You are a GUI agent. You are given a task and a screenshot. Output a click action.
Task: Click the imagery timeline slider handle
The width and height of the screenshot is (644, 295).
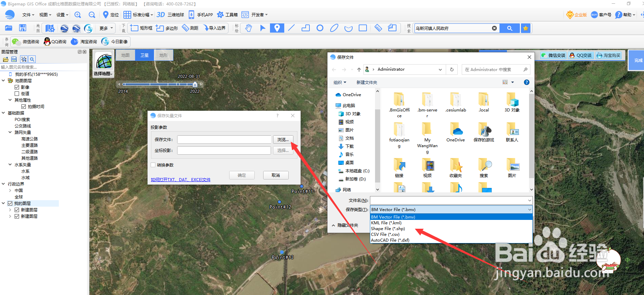coord(195,84)
